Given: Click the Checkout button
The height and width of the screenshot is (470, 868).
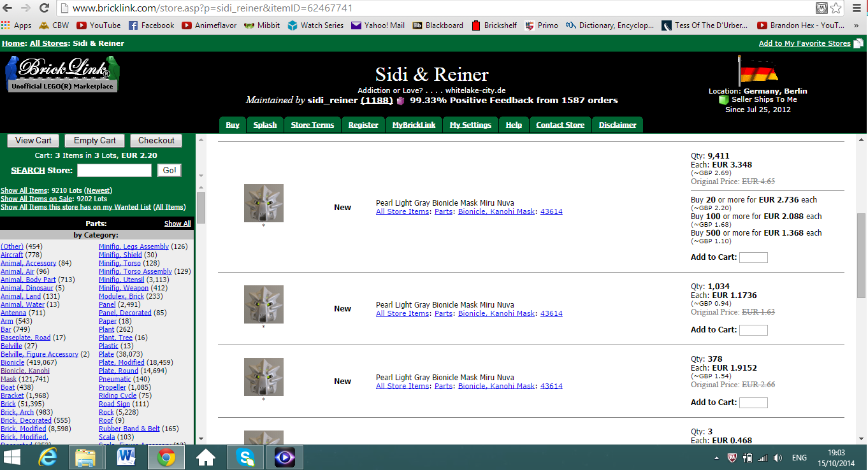Looking at the screenshot, I should [x=156, y=141].
